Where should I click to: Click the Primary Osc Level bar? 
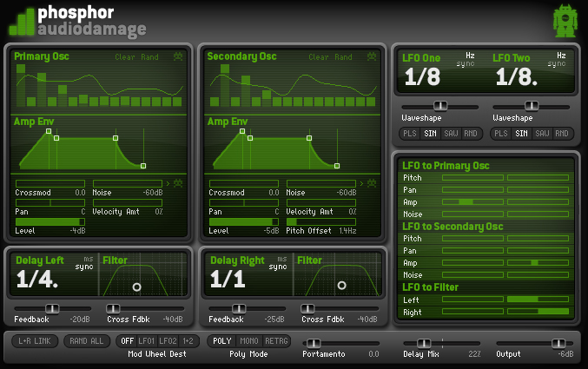(x=50, y=222)
